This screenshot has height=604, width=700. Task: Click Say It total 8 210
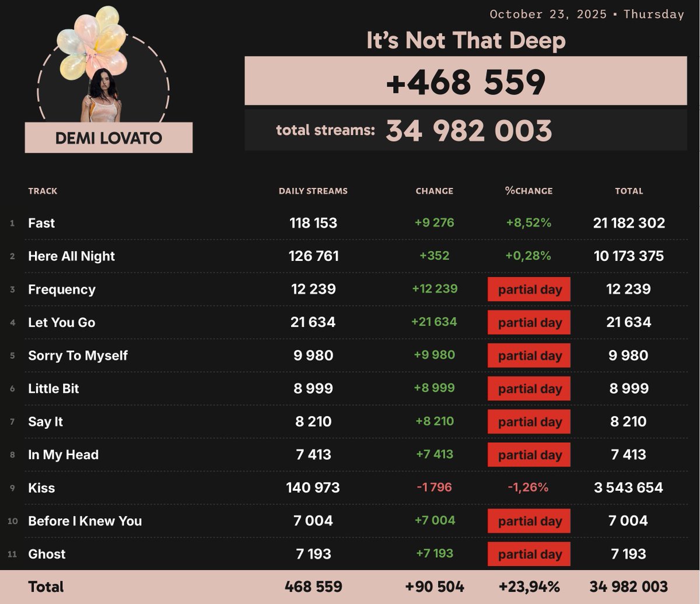(629, 421)
